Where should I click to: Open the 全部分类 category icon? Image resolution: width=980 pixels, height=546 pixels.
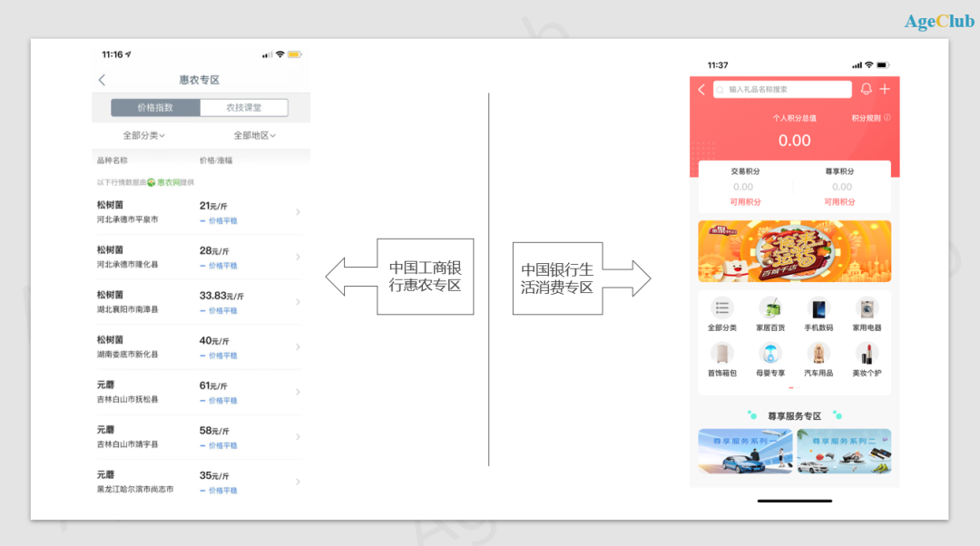pos(722,309)
